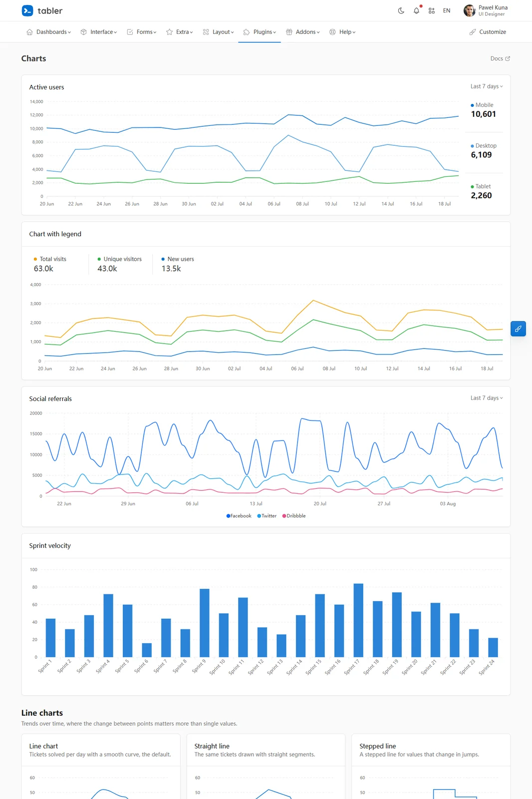Viewport: 532px width, 799px height.
Task: Toggle Twitter series in legend
Action: pos(267,516)
